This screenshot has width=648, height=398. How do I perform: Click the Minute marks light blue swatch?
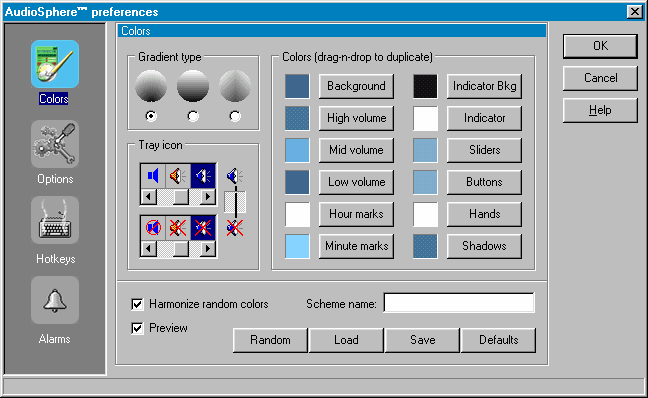click(297, 246)
